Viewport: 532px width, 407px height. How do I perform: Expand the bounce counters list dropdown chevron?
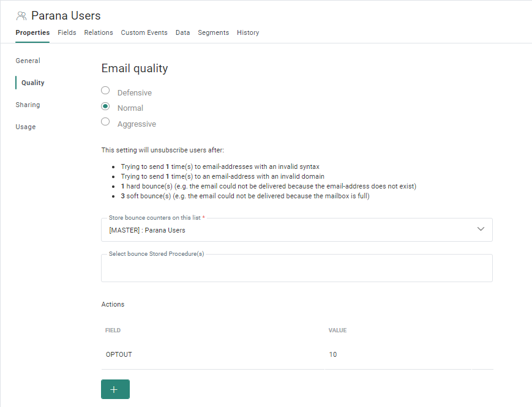[x=481, y=230]
